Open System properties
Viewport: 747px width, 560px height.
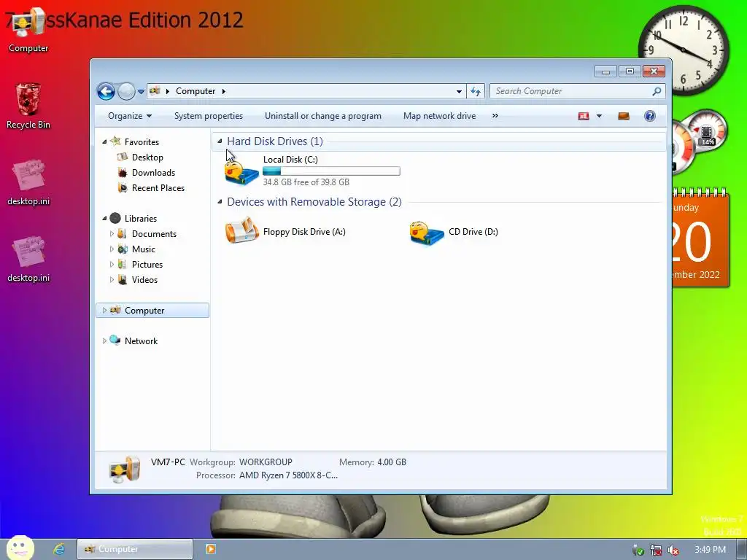[x=208, y=116]
